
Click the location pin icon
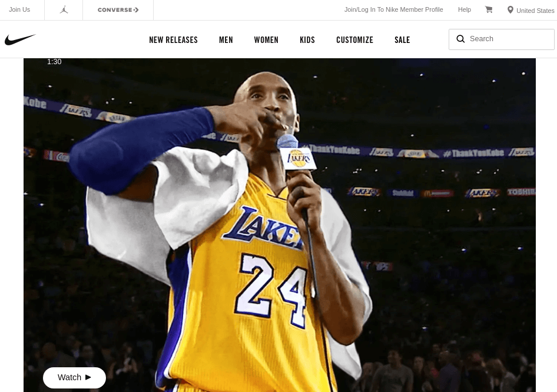(x=510, y=9)
